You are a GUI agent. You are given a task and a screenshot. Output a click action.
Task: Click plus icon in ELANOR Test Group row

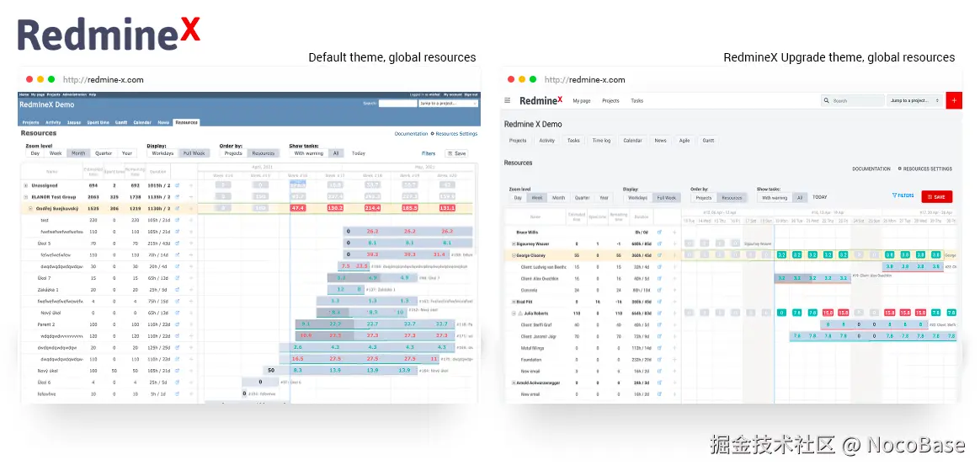point(190,196)
